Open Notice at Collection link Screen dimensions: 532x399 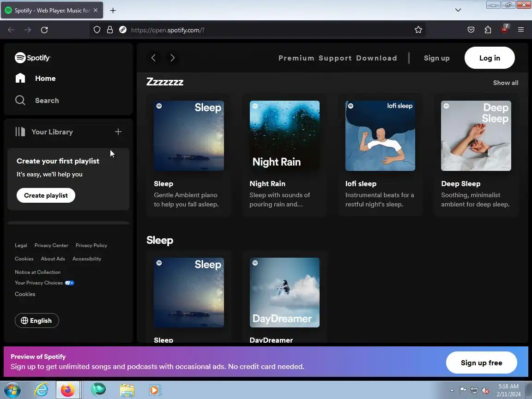click(38, 272)
